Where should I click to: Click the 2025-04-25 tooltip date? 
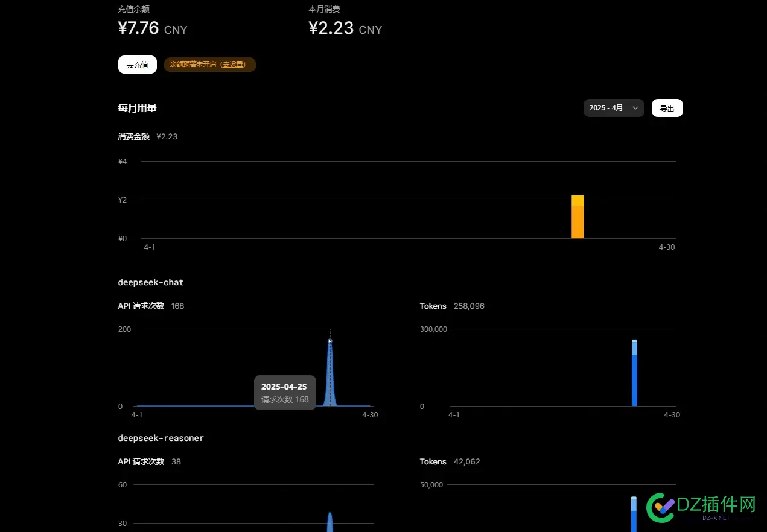(x=284, y=387)
